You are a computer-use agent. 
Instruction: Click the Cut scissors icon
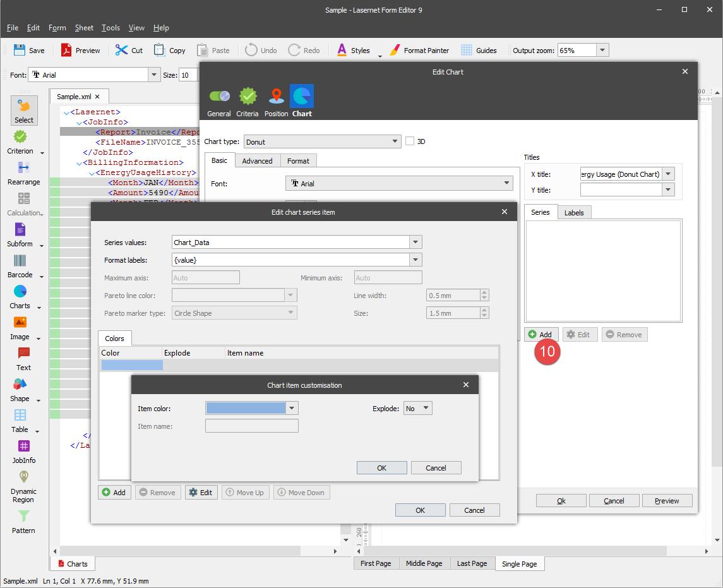coord(121,50)
